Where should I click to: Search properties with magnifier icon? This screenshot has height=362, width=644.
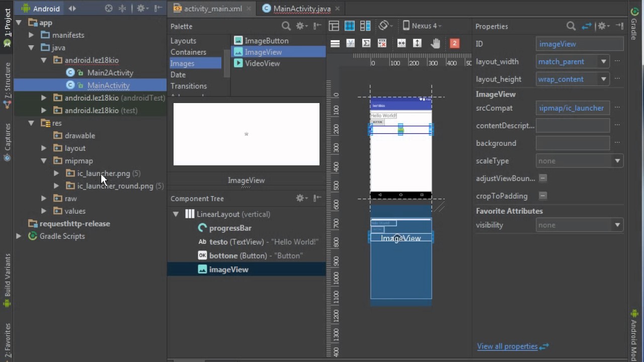(x=571, y=26)
